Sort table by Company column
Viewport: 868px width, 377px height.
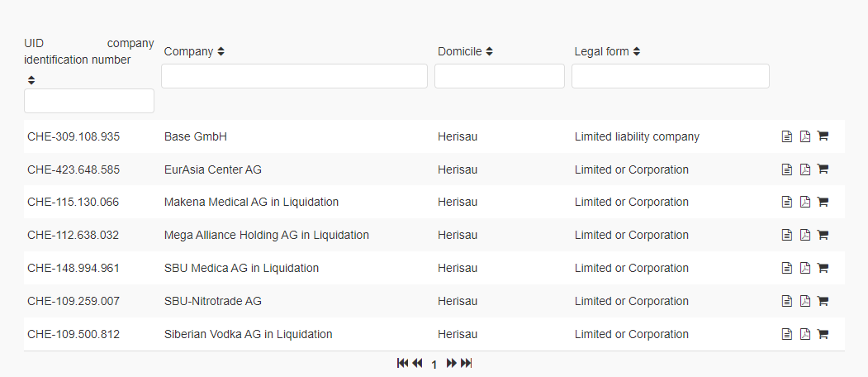click(221, 51)
